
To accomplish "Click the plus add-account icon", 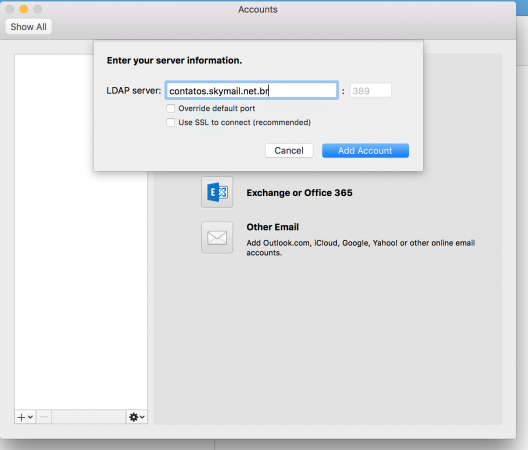I will click(21, 417).
